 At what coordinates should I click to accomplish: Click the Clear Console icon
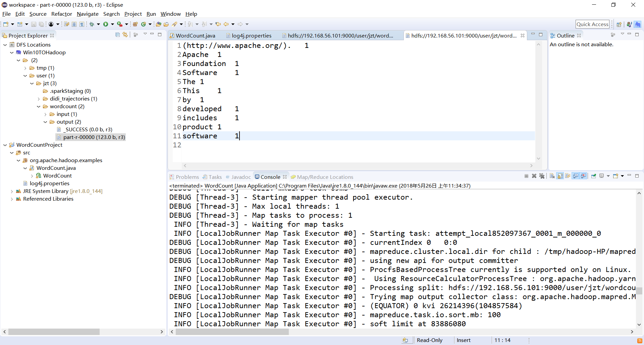coord(552,176)
